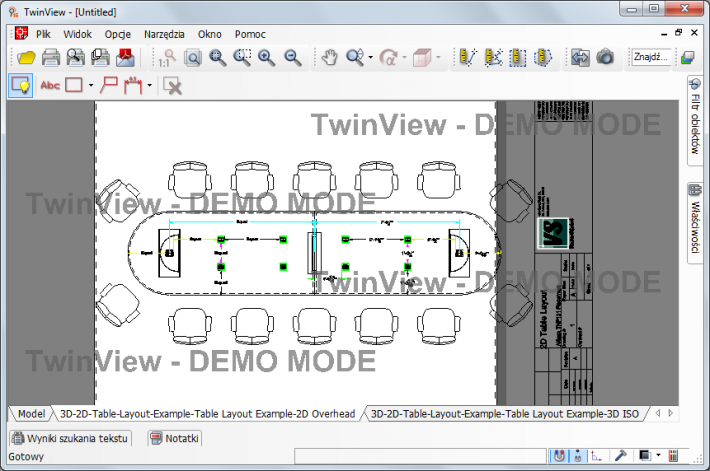Open the Plik menu

point(43,34)
